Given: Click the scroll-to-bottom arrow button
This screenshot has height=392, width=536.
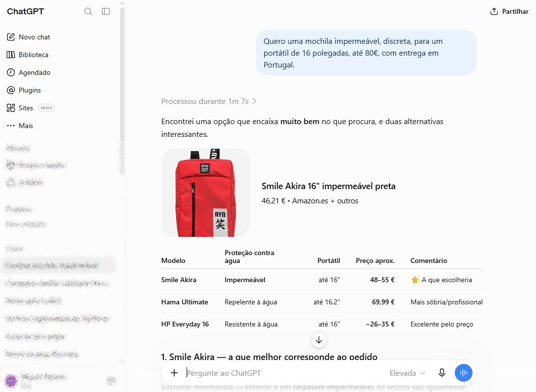Looking at the screenshot, I should (x=319, y=340).
